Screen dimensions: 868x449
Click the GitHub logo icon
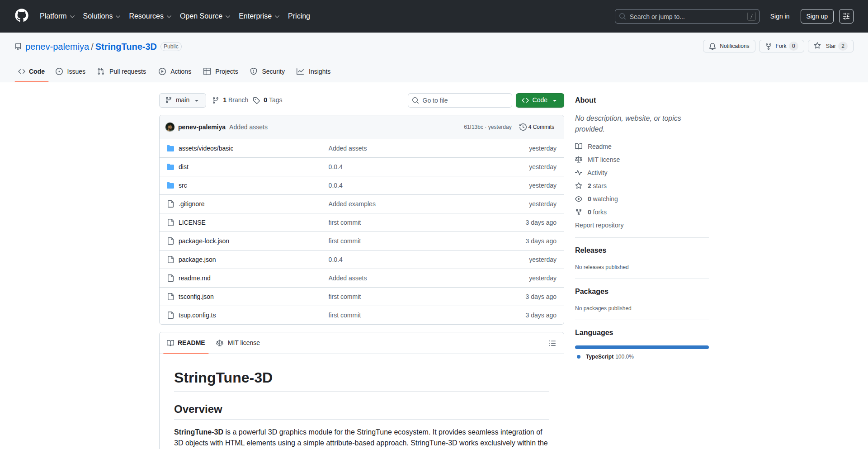(x=22, y=16)
